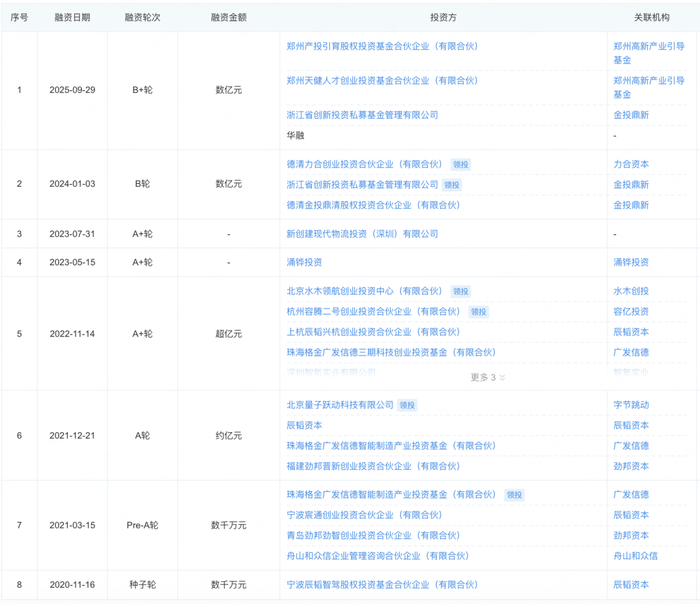Click 领投 tag beside 德清力合创业投资合伙企业
Image resolution: width=700 pixels, height=604 pixels.
pos(461,165)
